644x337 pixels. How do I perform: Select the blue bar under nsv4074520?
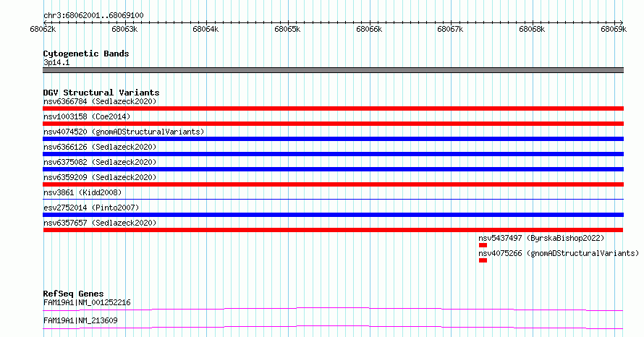333,139
